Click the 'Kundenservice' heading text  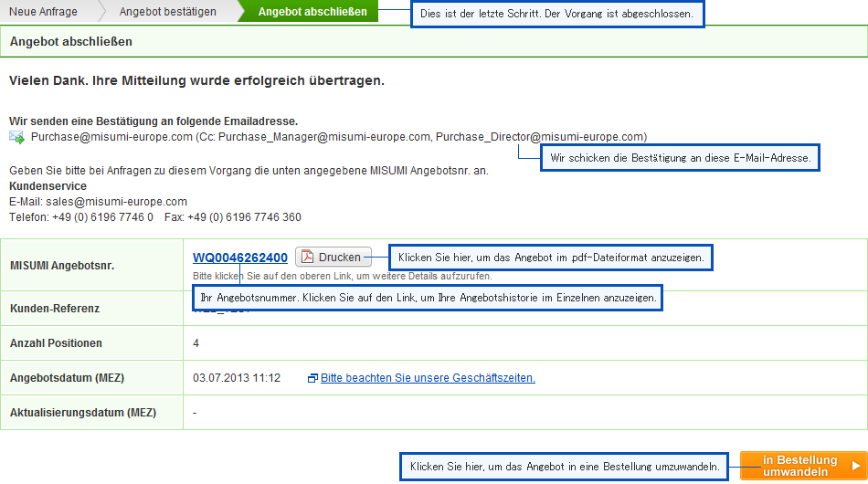(x=48, y=186)
